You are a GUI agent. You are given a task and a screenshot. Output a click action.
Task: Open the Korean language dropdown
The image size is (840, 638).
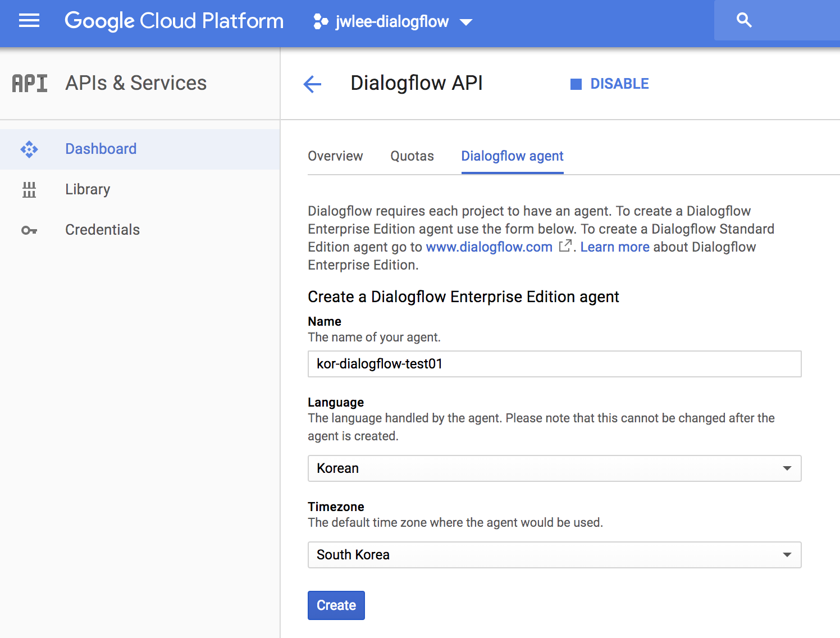point(554,468)
